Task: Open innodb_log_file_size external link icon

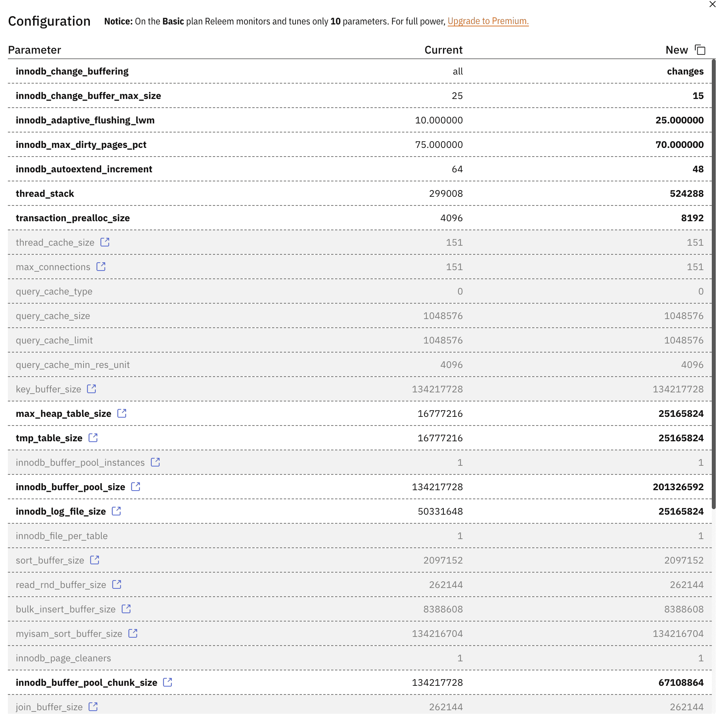Action: point(116,511)
